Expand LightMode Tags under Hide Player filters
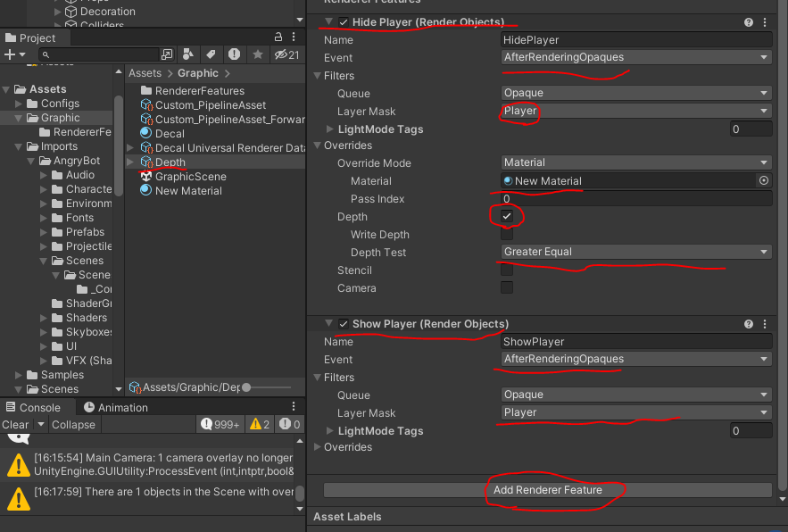This screenshot has height=532, width=788. click(x=329, y=129)
